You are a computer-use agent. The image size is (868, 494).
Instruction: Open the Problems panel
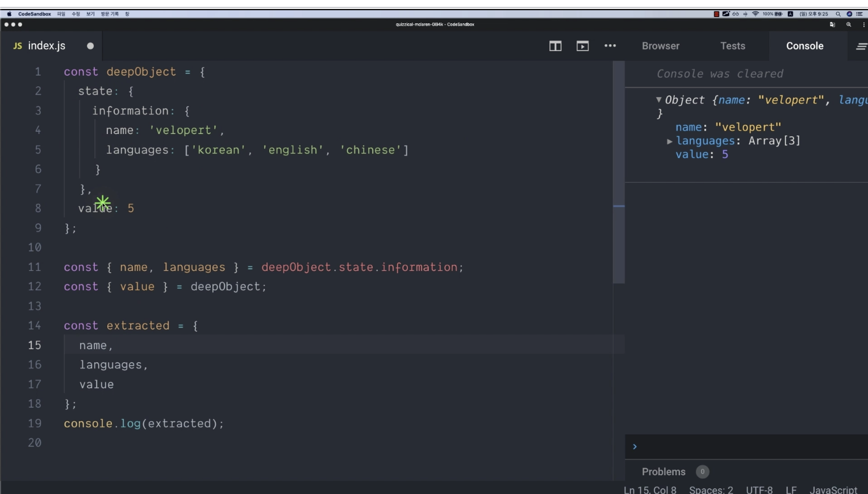[x=663, y=472]
